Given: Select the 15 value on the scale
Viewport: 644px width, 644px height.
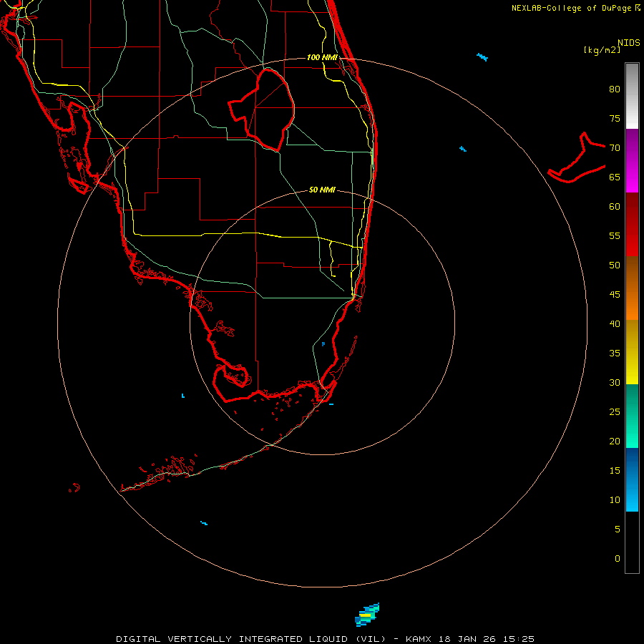Looking at the screenshot, I should [615, 471].
